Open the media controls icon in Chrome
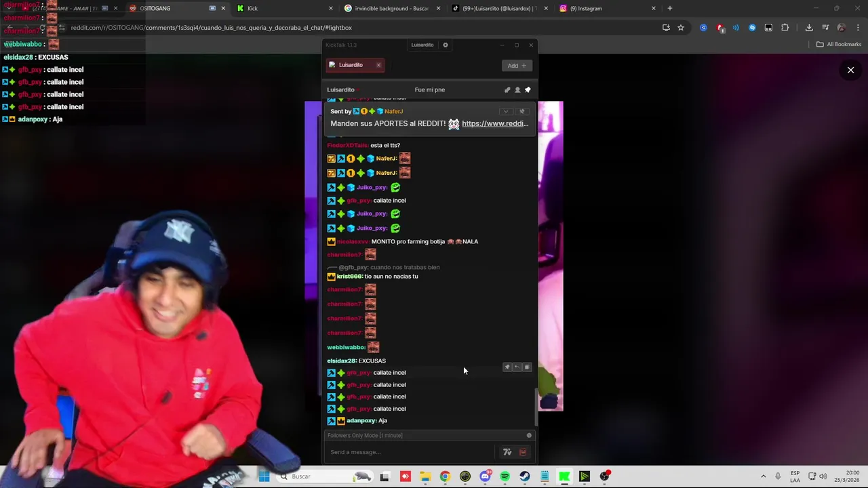The width and height of the screenshot is (868, 488). (825, 28)
